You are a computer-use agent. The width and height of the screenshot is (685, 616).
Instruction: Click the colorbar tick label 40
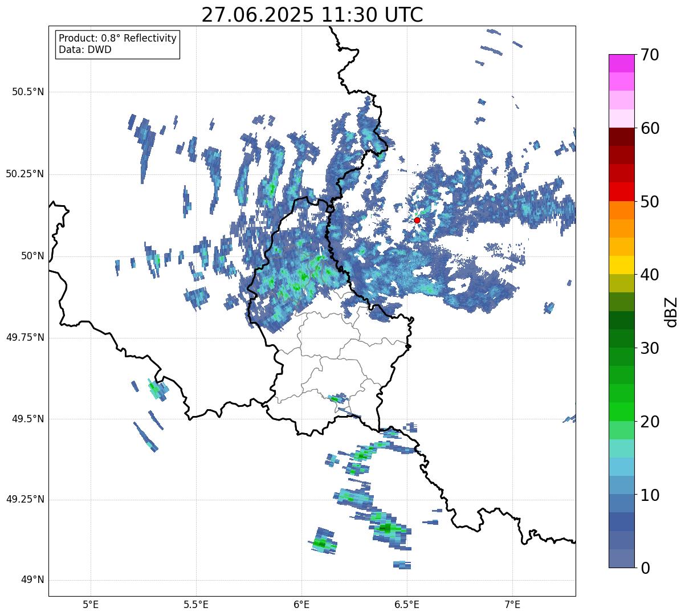pos(650,275)
